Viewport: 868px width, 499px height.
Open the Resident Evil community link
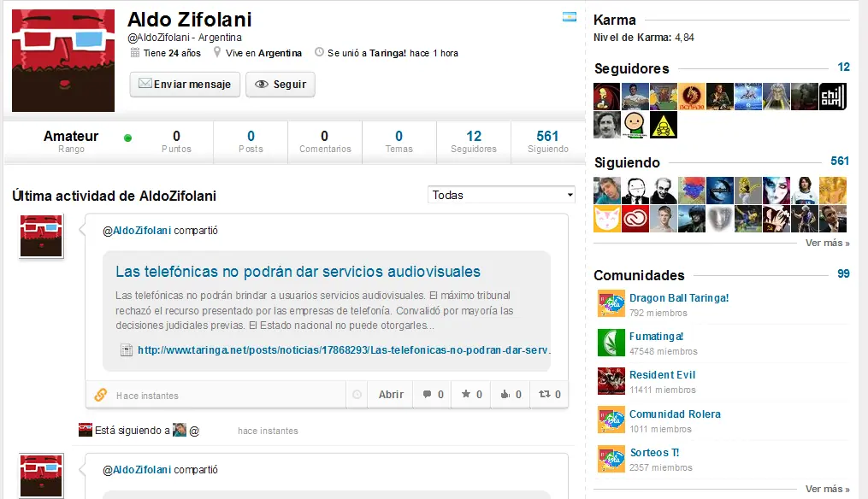[662, 374]
